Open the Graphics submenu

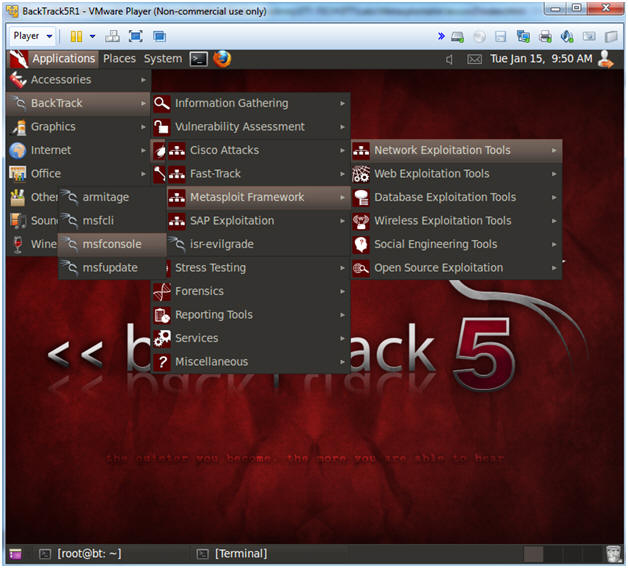(78, 127)
